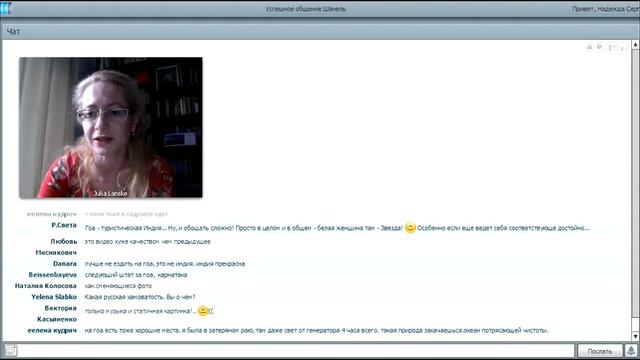Click the Julia Lanske webcam video
The image size is (640, 360).
click(x=111, y=128)
